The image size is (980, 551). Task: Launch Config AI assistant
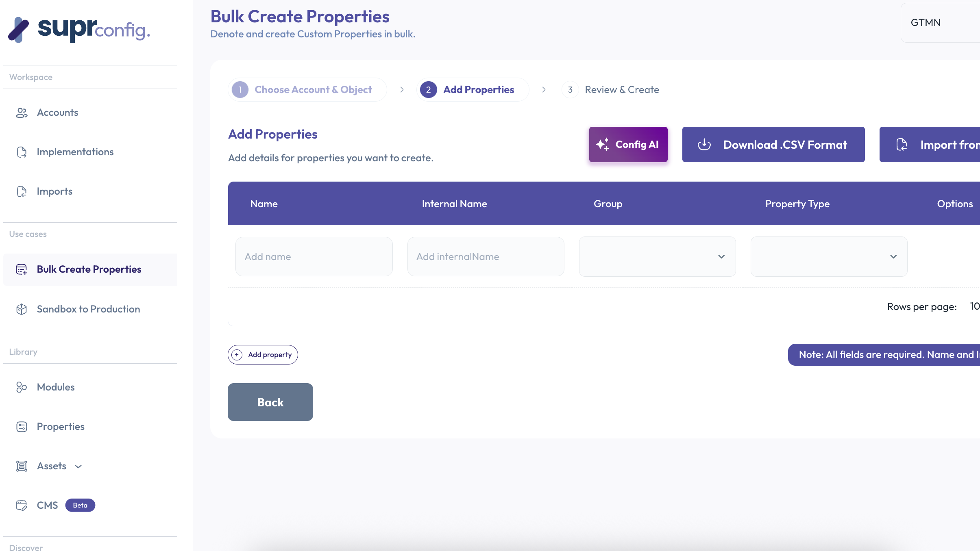tap(627, 144)
